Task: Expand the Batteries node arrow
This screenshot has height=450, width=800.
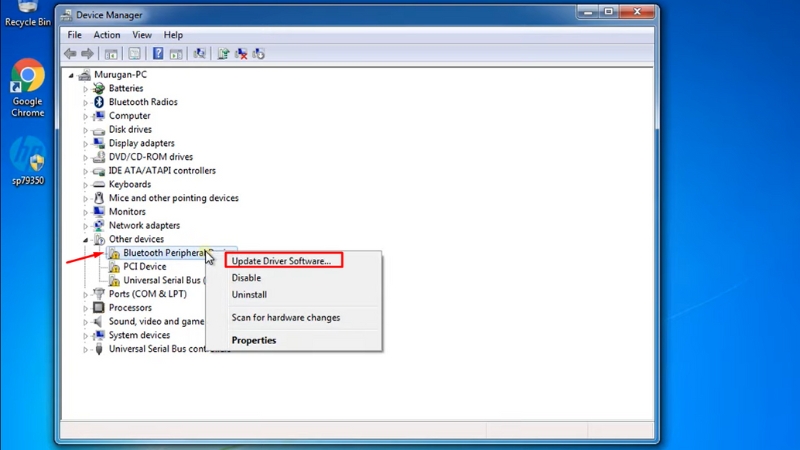Action: tap(86, 89)
